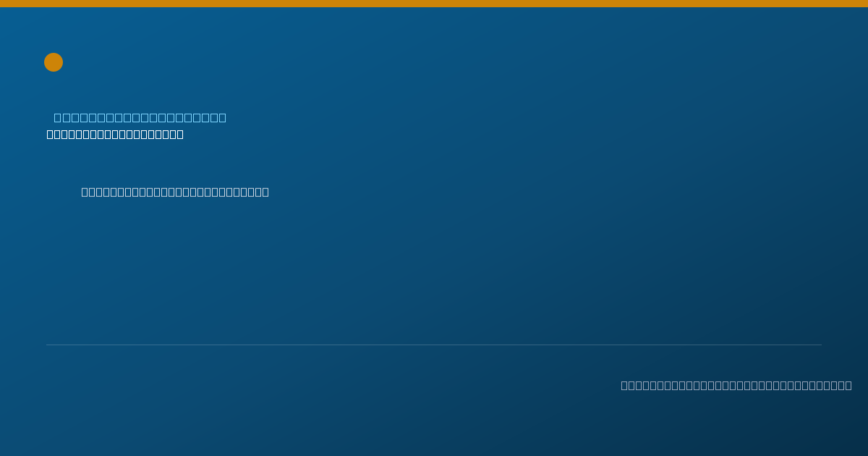868x456 pixels.
Task: Click the first glyph box of the indented line
Action: click(x=85, y=192)
